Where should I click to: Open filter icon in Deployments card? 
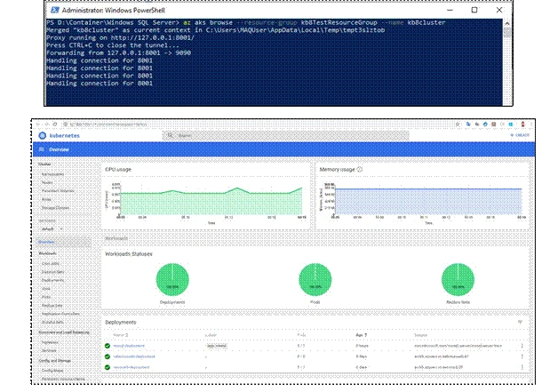click(x=520, y=322)
